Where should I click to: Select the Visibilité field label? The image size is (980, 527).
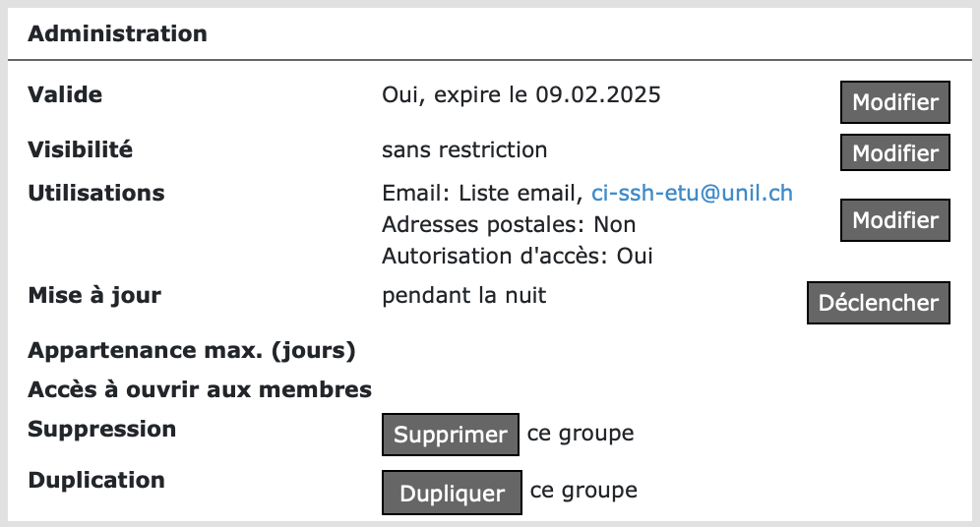80,149
